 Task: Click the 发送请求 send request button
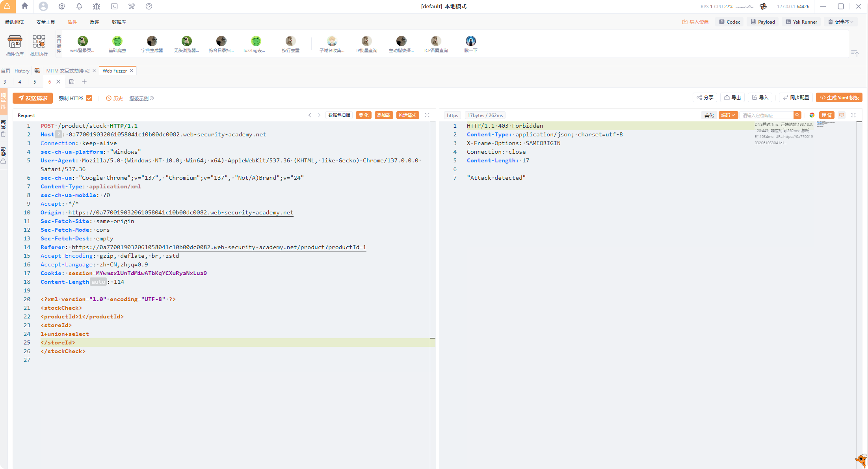click(33, 98)
